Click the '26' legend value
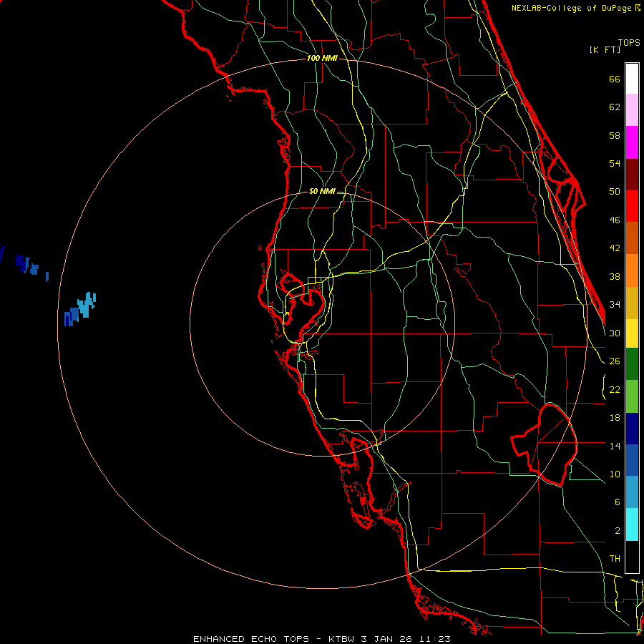The height and width of the screenshot is (644, 644). 615,361
